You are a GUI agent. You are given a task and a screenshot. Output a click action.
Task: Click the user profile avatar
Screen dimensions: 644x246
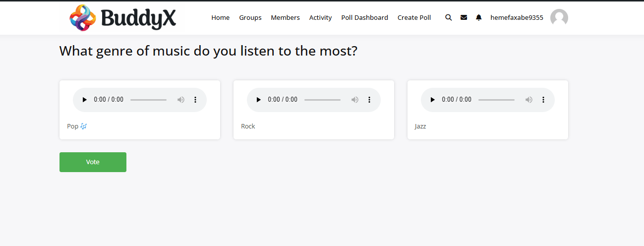pos(559,17)
